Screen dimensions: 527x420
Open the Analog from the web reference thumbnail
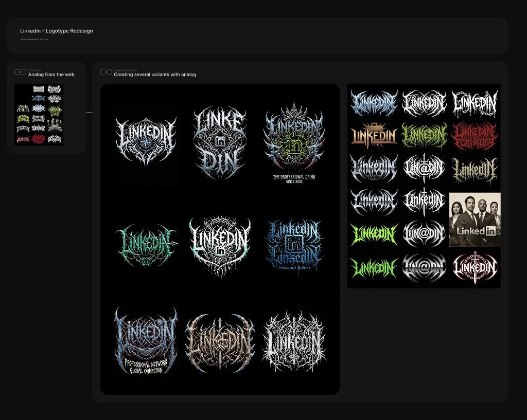click(39, 115)
